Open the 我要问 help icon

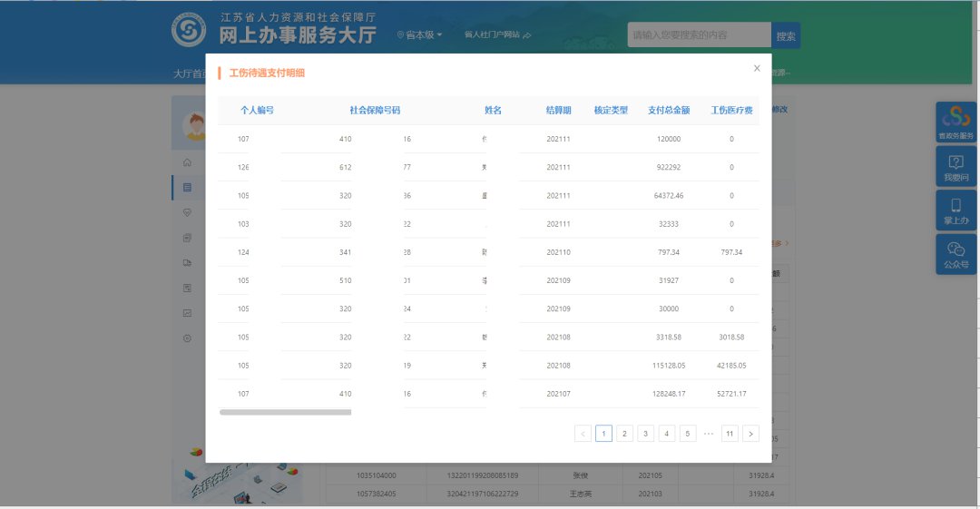coord(955,166)
